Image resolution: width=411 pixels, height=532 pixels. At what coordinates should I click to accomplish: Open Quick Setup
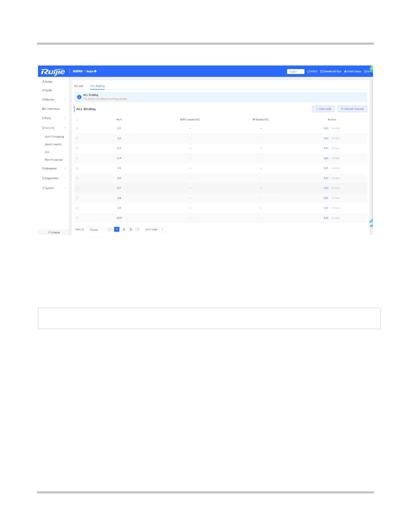pyautogui.click(x=353, y=72)
